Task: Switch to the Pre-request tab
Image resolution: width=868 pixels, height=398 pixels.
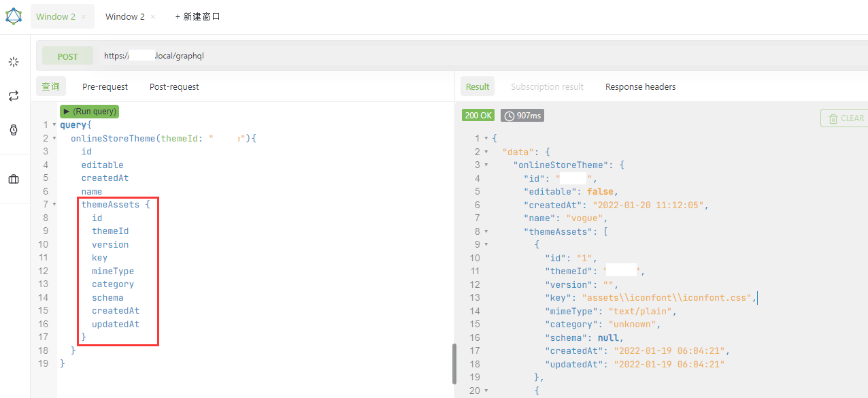Action: pyautogui.click(x=105, y=86)
